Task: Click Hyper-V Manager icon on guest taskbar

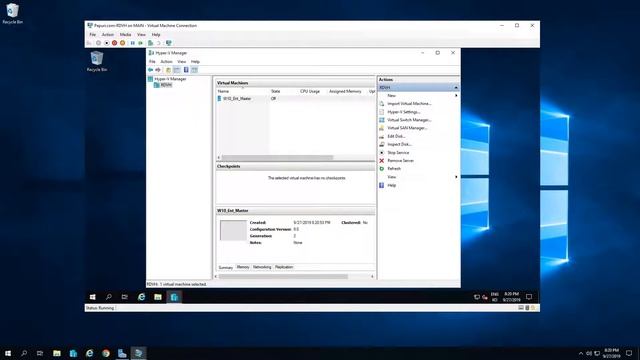Action: coord(174,297)
